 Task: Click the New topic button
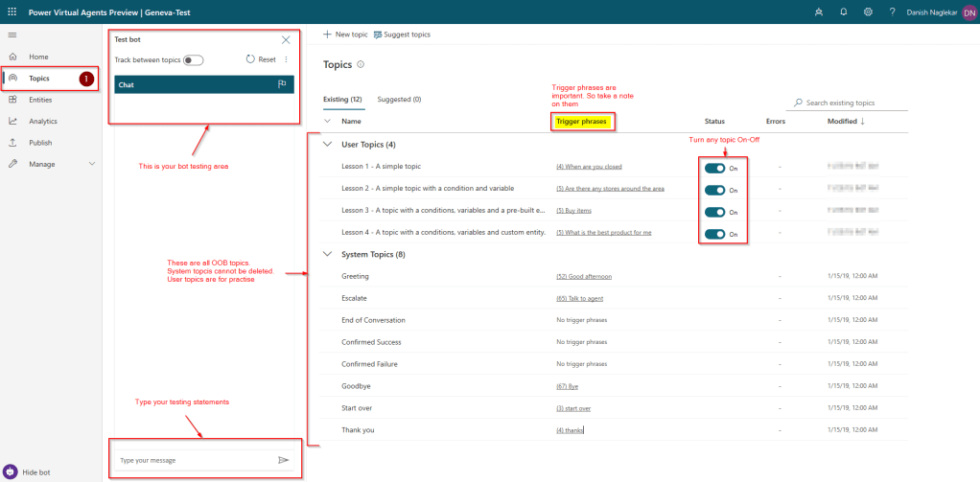point(345,34)
